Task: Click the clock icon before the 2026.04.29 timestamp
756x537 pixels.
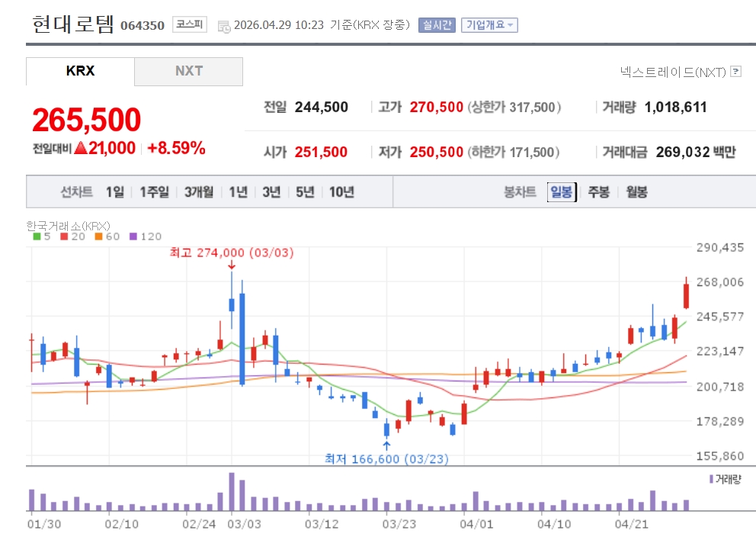Action: (x=224, y=25)
